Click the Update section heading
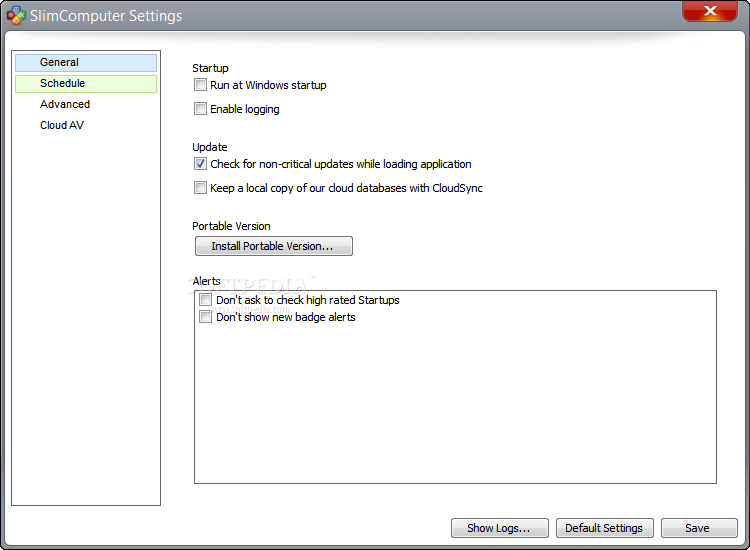 coord(210,147)
